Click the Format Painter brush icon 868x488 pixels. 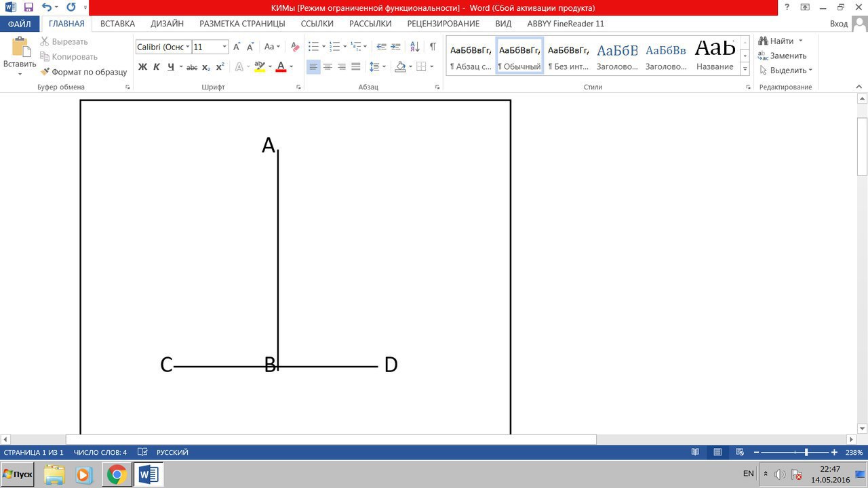(x=45, y=72)
